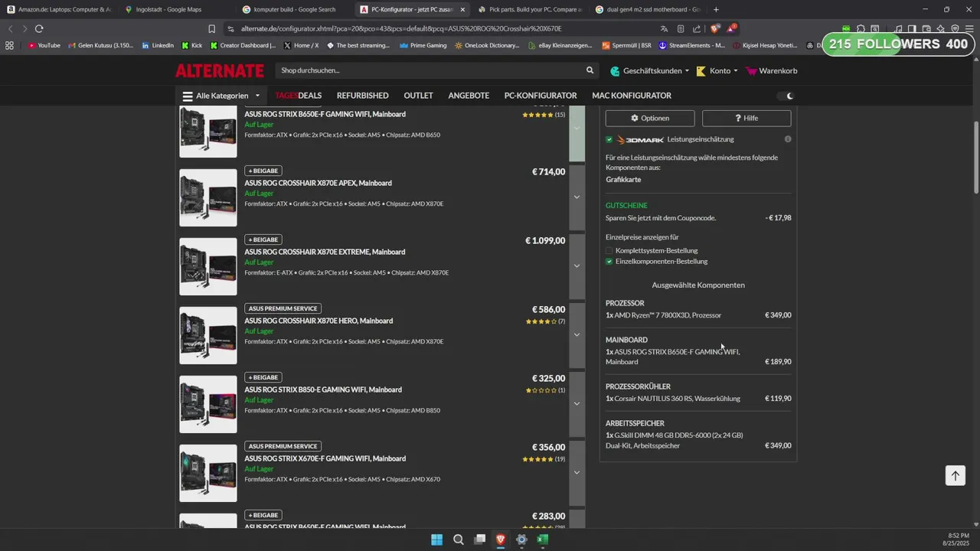Open new browser tab
This screenshot has height=551, width=980.
pos(716,9)
